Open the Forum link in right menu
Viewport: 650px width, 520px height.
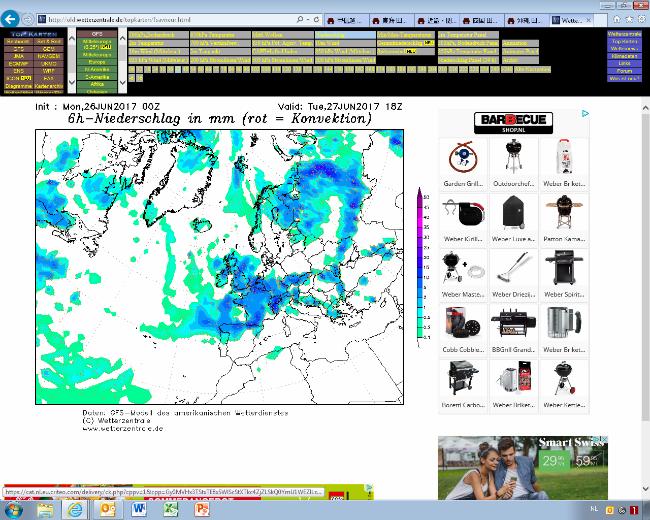coord(624,71)
